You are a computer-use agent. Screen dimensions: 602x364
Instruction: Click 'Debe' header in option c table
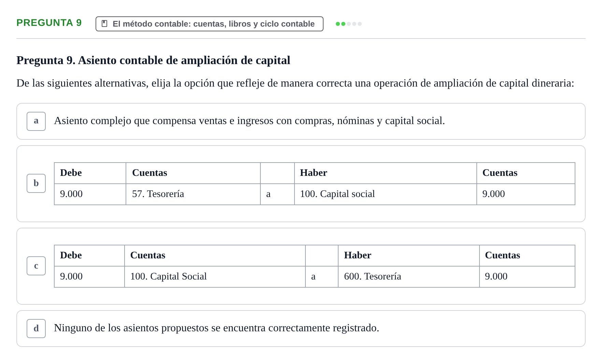[x=89, y=256]
